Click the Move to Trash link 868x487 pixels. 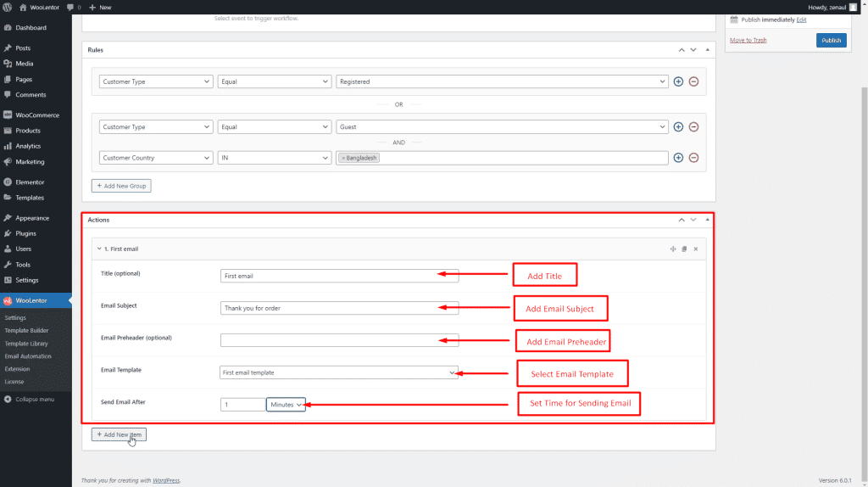point(748,40)
